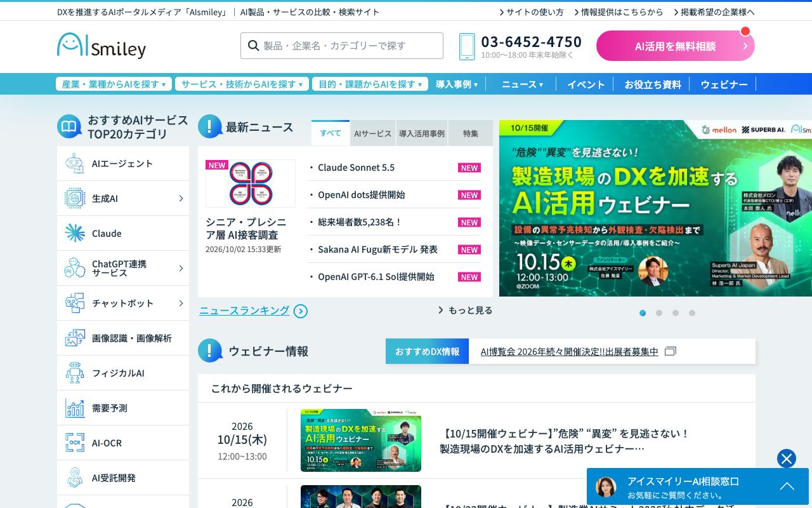The height and width of the screenshot is (508, 812).
Task: Expand the 導入事例 menu
Action: pyautogui.click(x=457, y=84)
